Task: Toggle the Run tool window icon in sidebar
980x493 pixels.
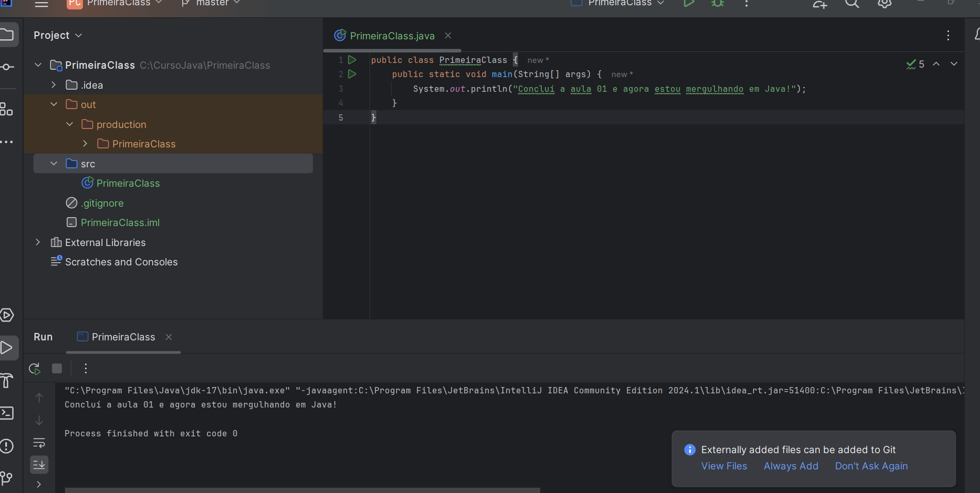Action: pos(6,348)
